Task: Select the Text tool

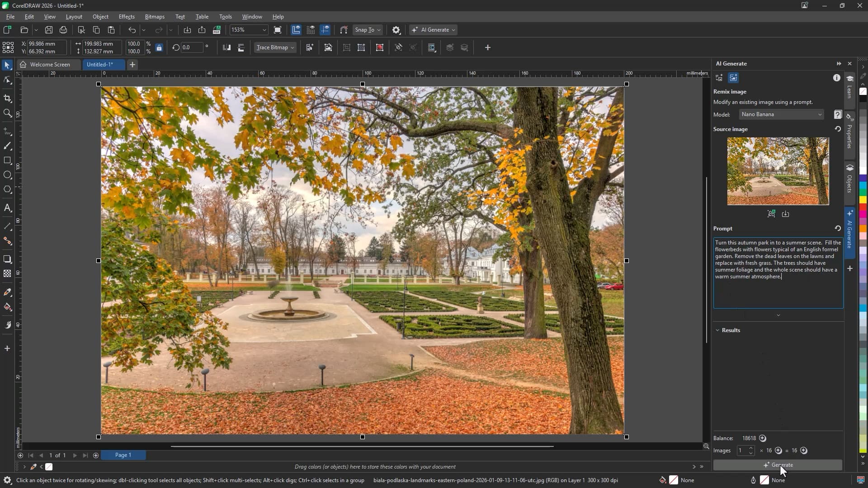Action: tap(7, 208)
